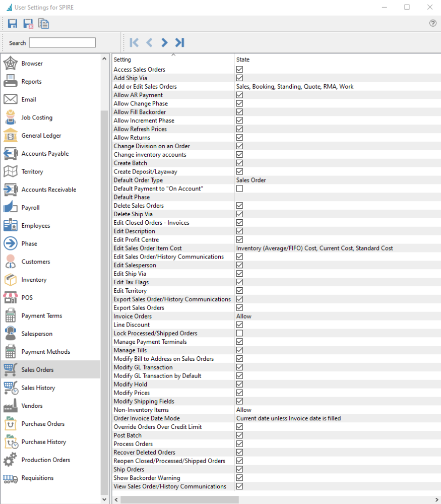Select Recover Deleted Orders row text
This screenshot has width=441, height=504.
144,452
